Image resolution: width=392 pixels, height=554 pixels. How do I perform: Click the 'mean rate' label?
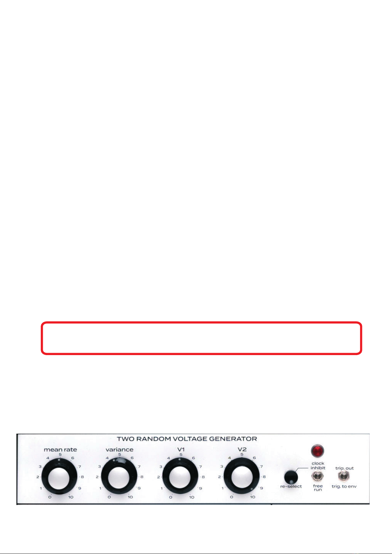click(x=60, y=449)
